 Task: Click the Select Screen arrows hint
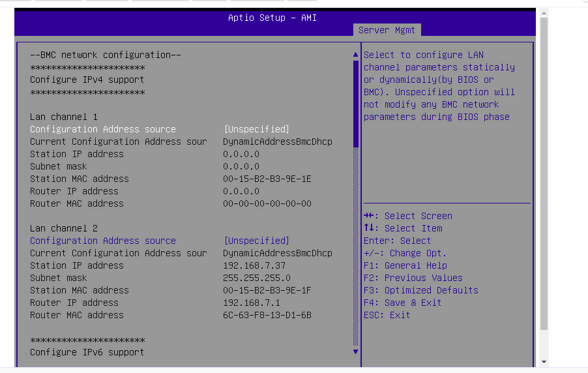pyautogui.click(x=408, y=216)
